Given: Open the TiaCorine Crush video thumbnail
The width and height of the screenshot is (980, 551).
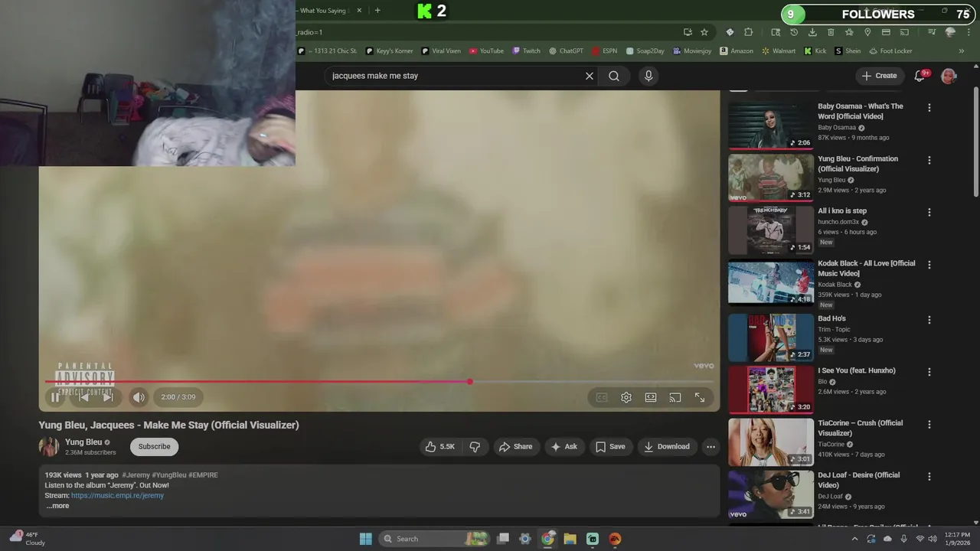Looking at the screenshot, I should click(771, 442).
